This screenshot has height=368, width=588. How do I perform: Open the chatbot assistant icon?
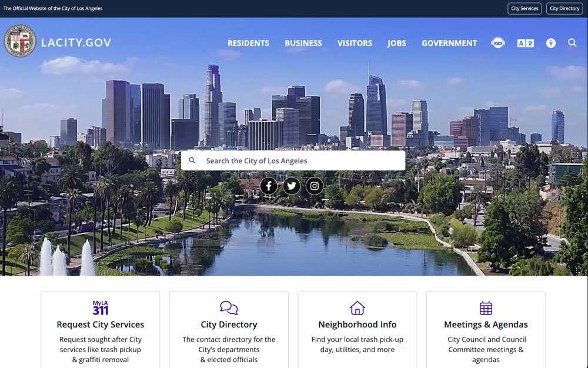497,43
